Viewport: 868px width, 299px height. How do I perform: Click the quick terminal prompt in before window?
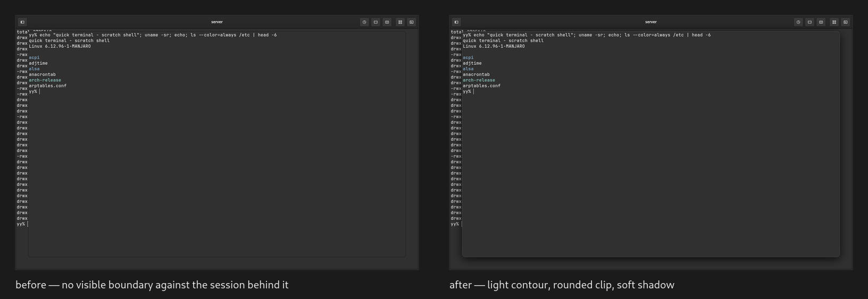point(34,91)
